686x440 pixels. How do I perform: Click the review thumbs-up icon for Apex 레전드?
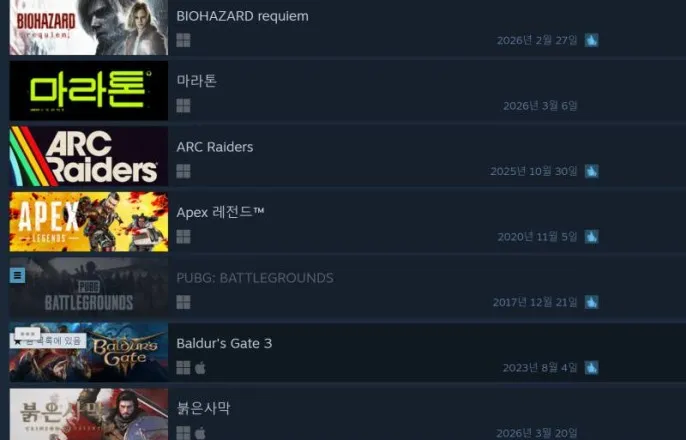coord(592,237)
